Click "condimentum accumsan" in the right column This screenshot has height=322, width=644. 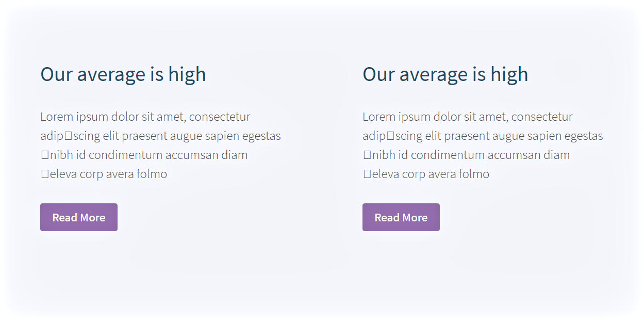[475, 155]
